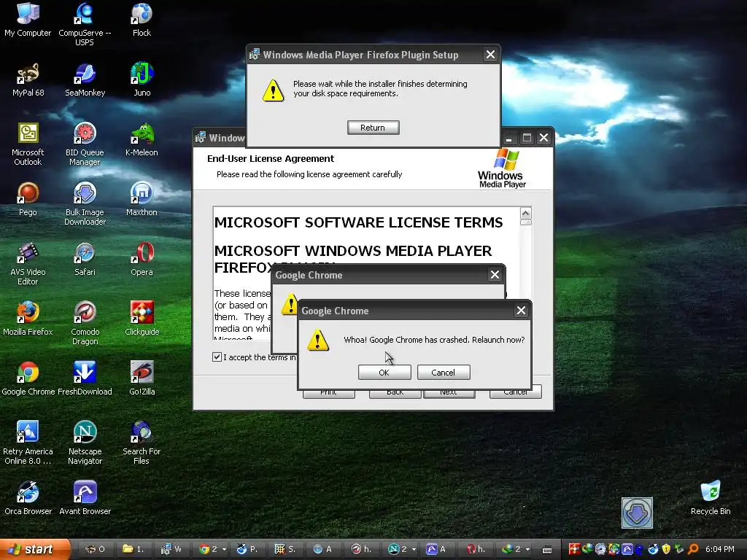Click Return in the Plugin Setup dialog
This screenshot has height=560, width=747.
(373, 128)
